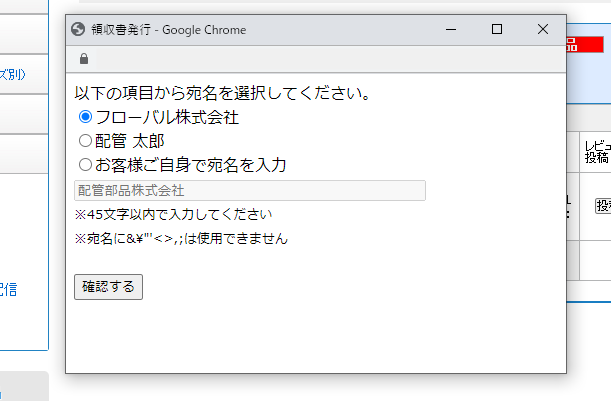
Task: Click the 投稿 button behind the popup
Action: coord(603,205)
